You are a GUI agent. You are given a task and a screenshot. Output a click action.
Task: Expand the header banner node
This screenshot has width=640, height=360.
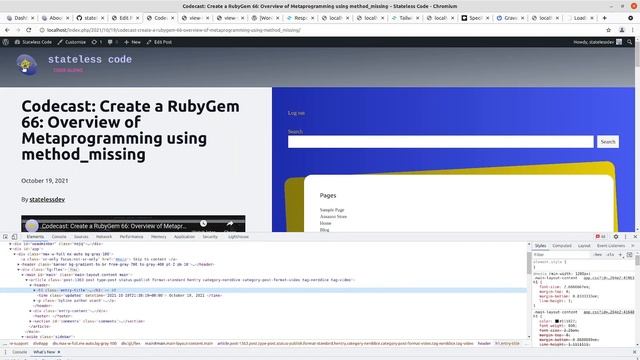[x=19, y=264]
